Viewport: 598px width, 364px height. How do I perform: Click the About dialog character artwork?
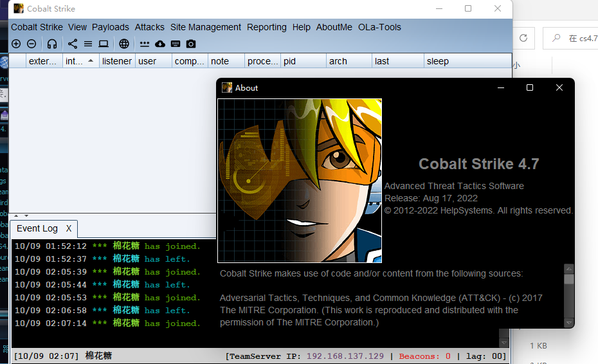[300, 181]
